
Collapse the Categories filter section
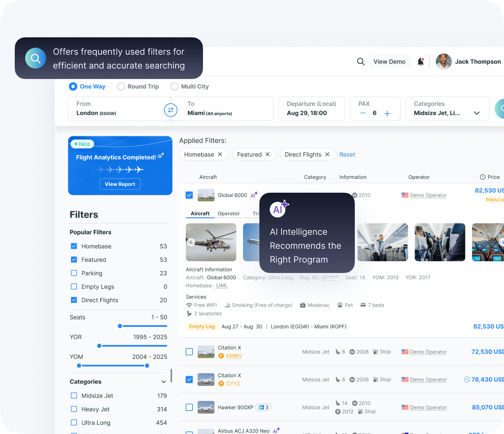pos(164,382)
